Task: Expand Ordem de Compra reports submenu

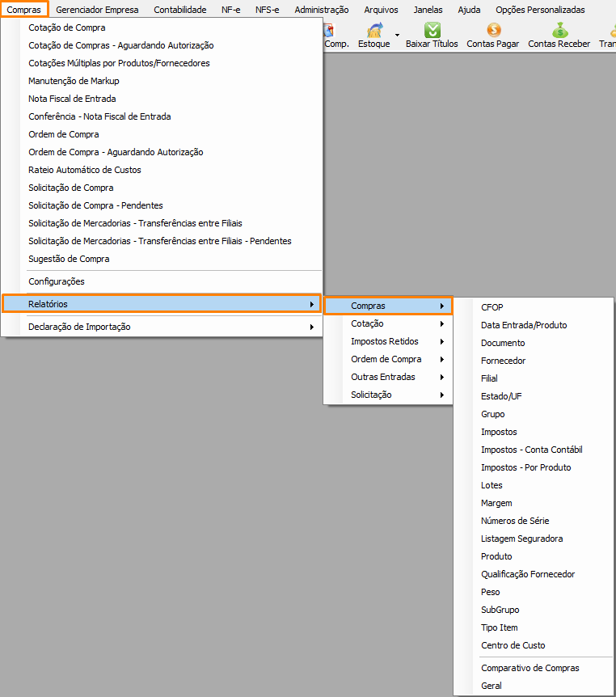Action: [389, 359]
